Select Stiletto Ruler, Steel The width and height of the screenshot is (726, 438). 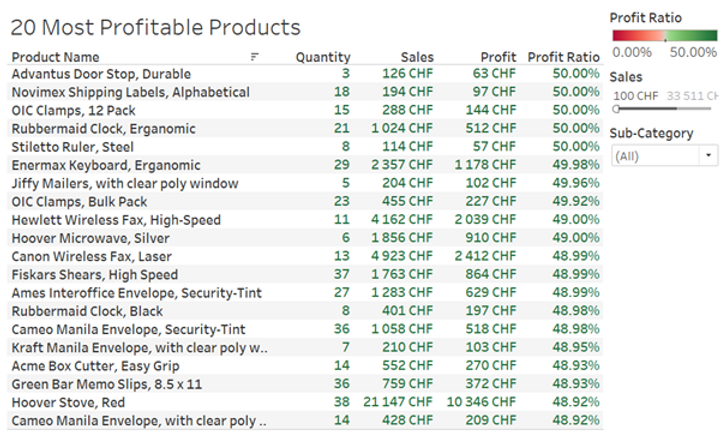click(x=72, y=147)
